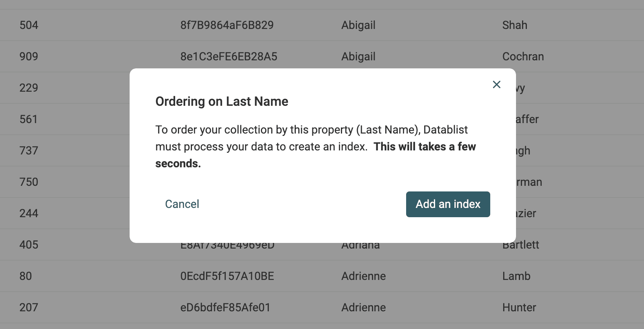Select row number 909
This screenshot has width=644, height=329.
coord(29,57)
